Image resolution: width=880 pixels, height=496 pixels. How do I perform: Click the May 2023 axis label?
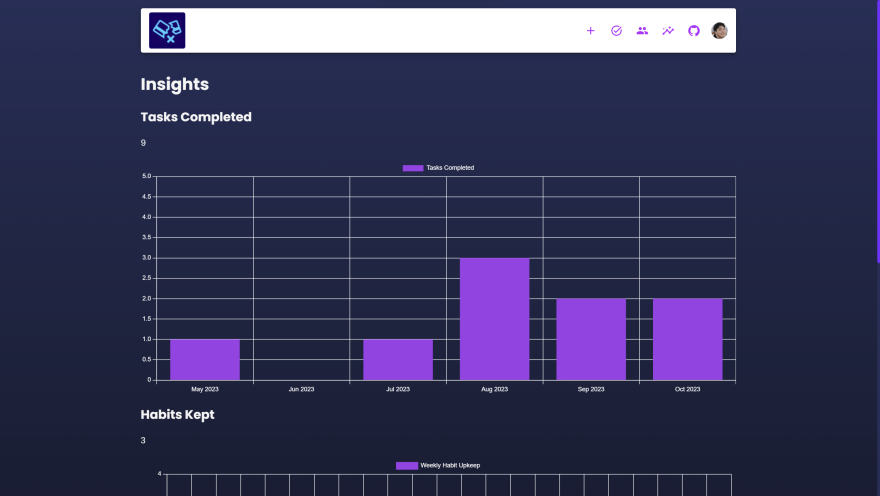pyautogui.click(x=205, y=389)
